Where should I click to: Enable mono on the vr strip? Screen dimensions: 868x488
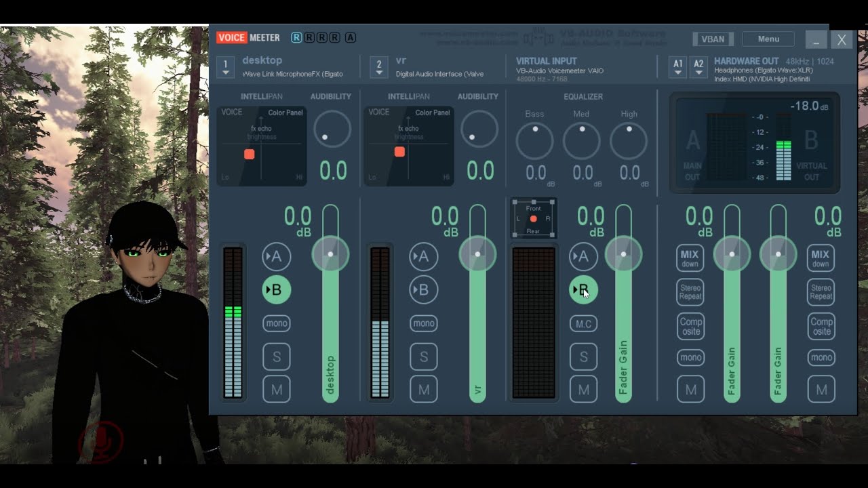pos(423,323)
